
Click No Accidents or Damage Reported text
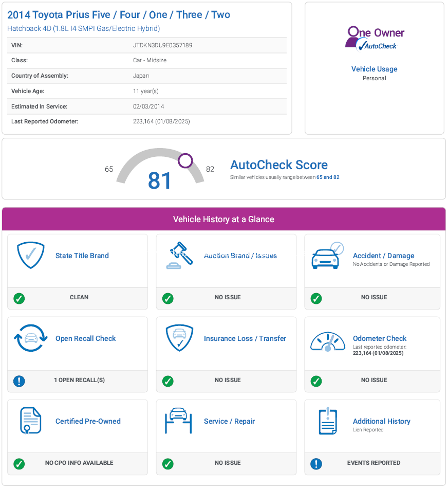391,264
